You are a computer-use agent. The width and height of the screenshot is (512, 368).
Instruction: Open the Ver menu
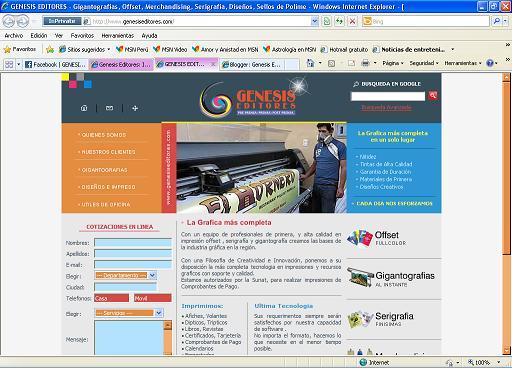(59, 36)
